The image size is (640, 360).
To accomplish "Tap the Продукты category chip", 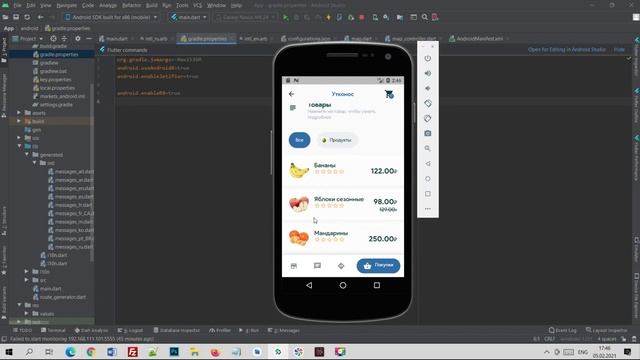I will (337, 140).
